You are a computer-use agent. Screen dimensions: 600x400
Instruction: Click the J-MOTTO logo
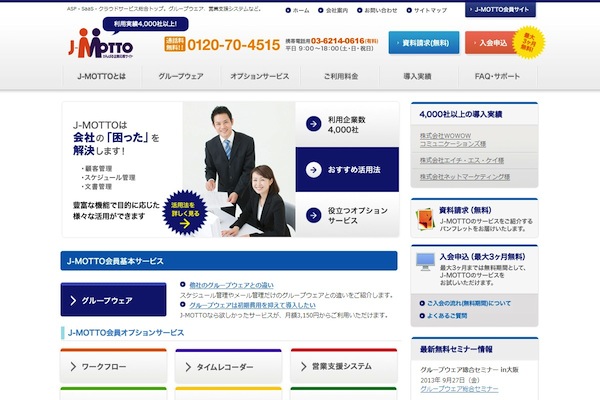click(101, 43)
